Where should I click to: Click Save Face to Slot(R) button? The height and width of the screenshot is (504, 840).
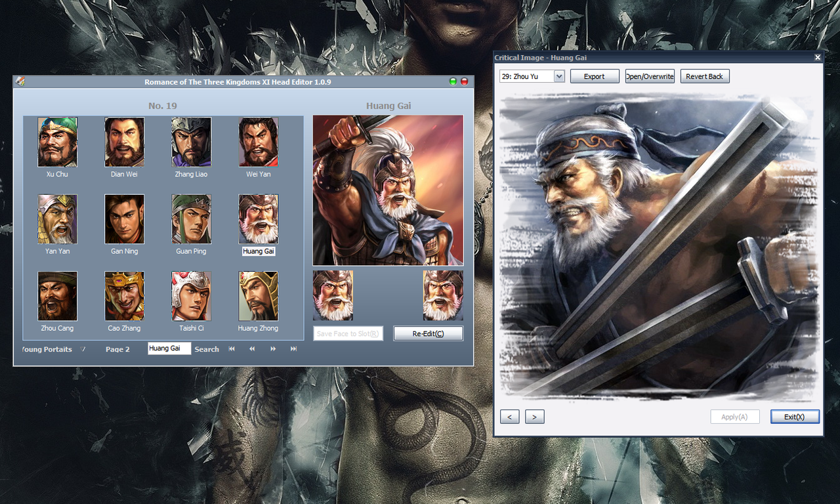coord(348,333)
